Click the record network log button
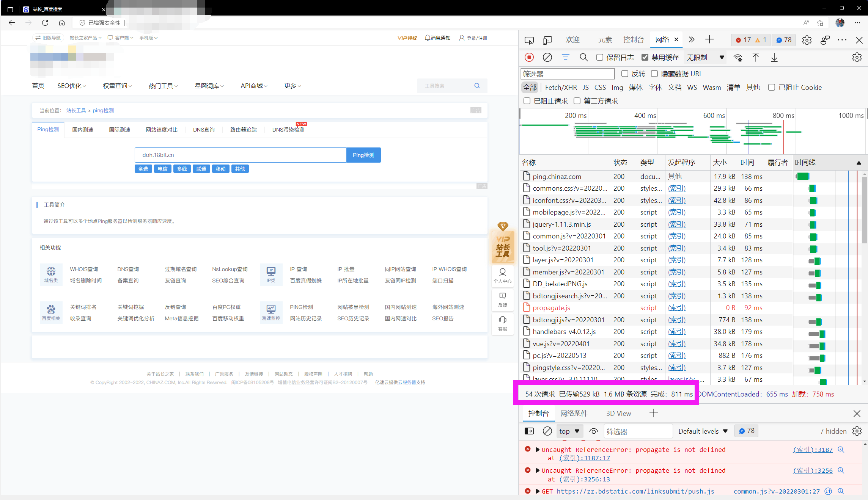Image resolution: width=868 pixels, height=500 pixels. click(x=529, y=57)
